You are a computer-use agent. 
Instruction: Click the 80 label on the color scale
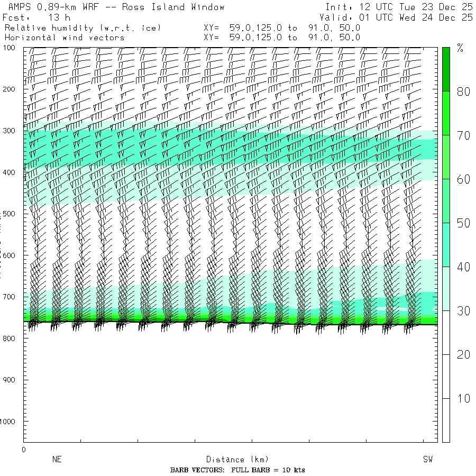[x=463, y=91]
